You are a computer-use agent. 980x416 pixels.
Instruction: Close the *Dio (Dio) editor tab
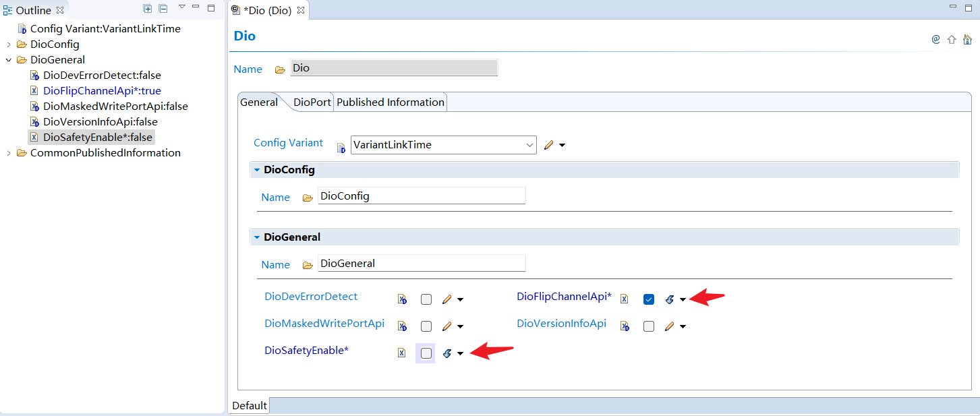301,10
